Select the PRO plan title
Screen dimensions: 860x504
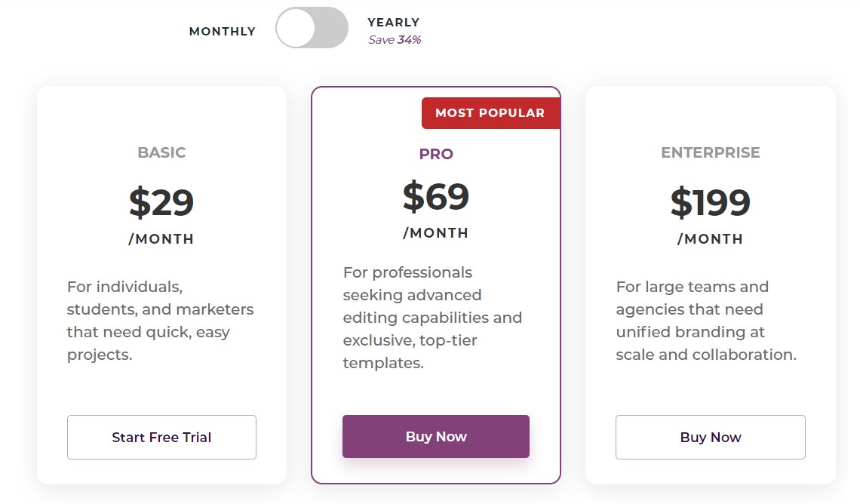436,154
